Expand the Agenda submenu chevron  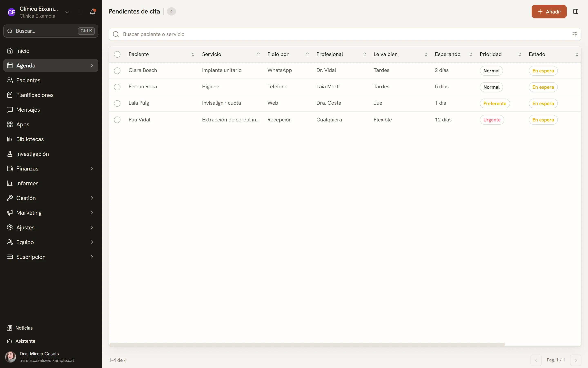coord(92,65)
